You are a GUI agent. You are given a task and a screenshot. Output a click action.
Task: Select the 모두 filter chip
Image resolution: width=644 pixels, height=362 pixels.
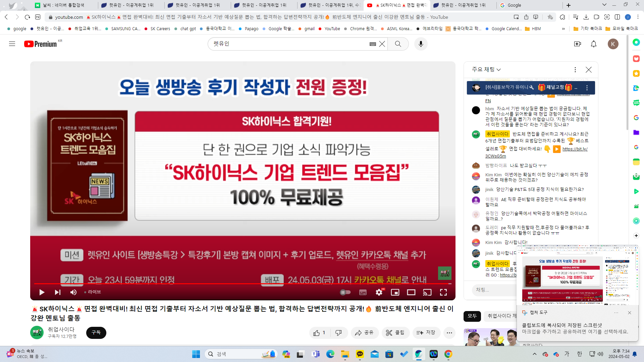tap(472, 316)
